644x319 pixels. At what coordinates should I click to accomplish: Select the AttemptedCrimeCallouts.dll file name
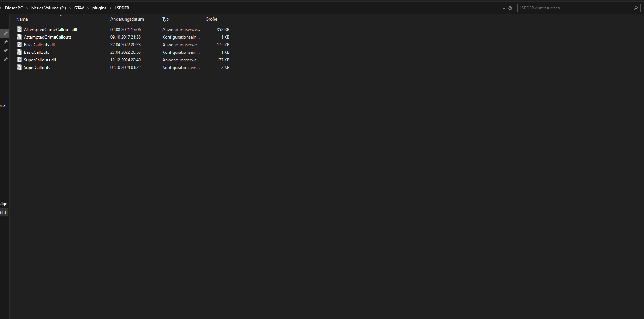51,30
